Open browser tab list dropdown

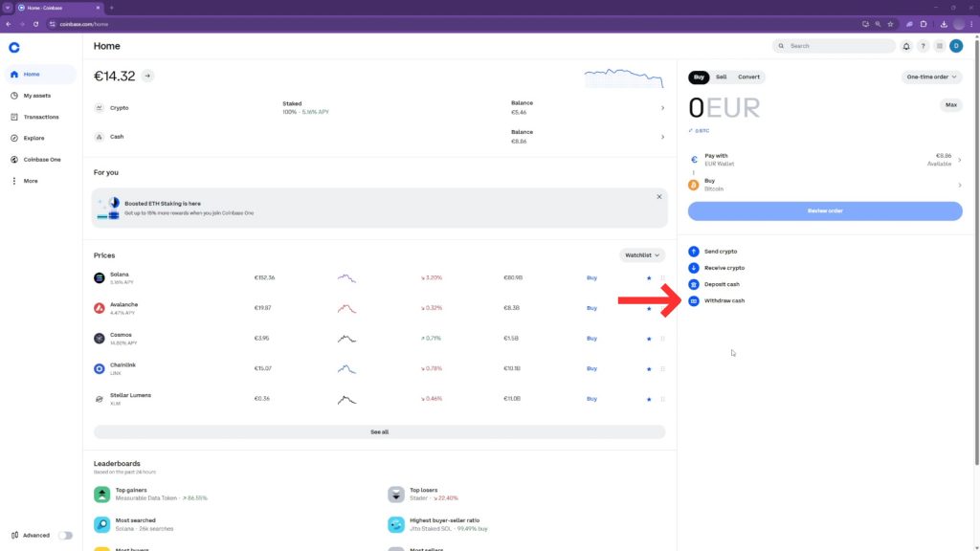(x=8, y=8)
